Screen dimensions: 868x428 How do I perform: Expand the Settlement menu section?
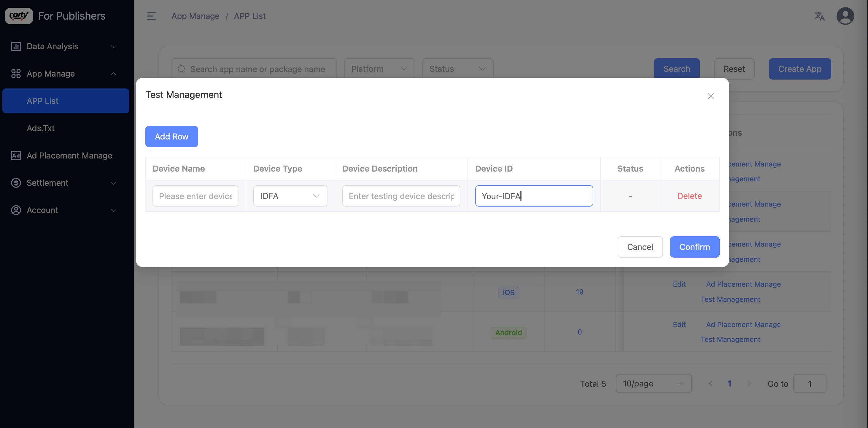(114, 183)
